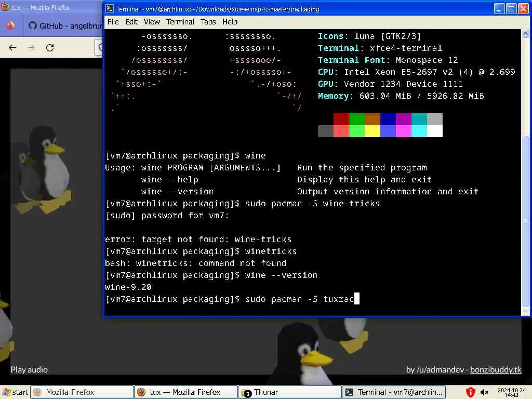Maximize the Terminal window
This screenshot has height=399, width=532.
[511, 9]
